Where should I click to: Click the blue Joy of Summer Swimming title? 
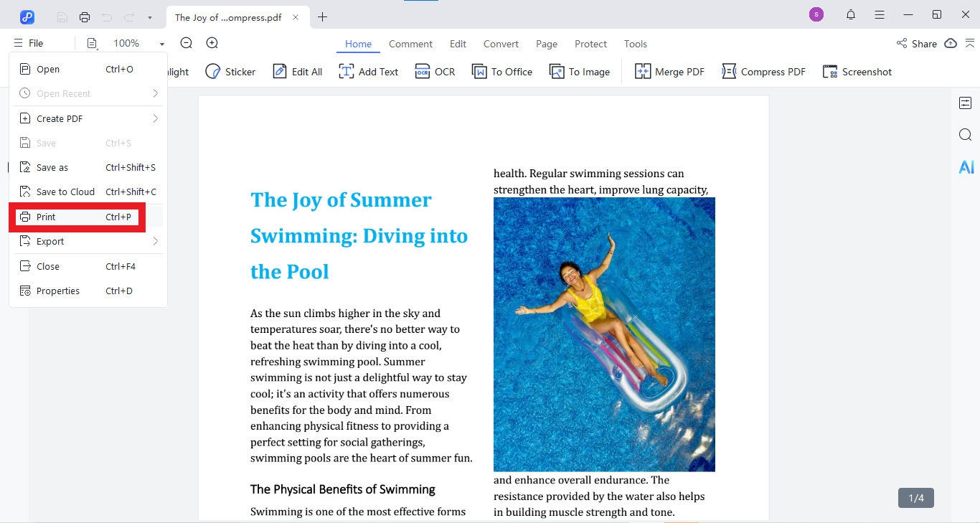pyautogui.click(x=359, y=236)
